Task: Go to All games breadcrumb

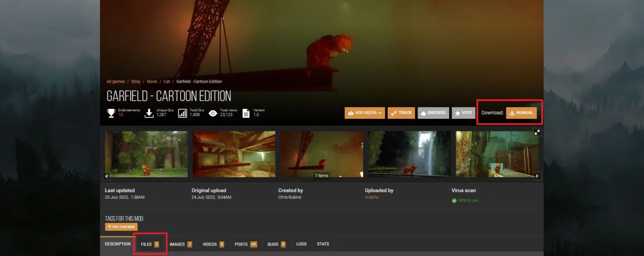Action: point(116,81)
